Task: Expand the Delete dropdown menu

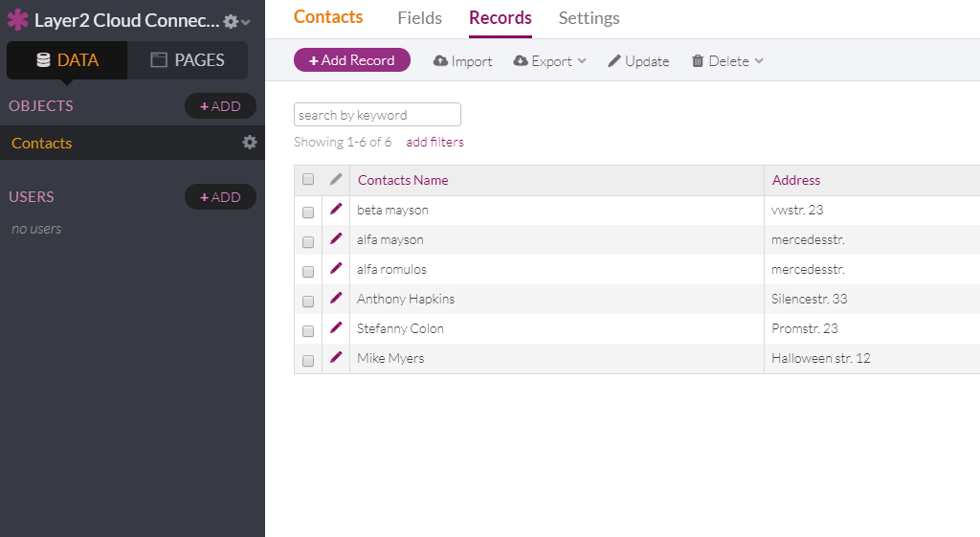Action: click(x=727, y=61)
